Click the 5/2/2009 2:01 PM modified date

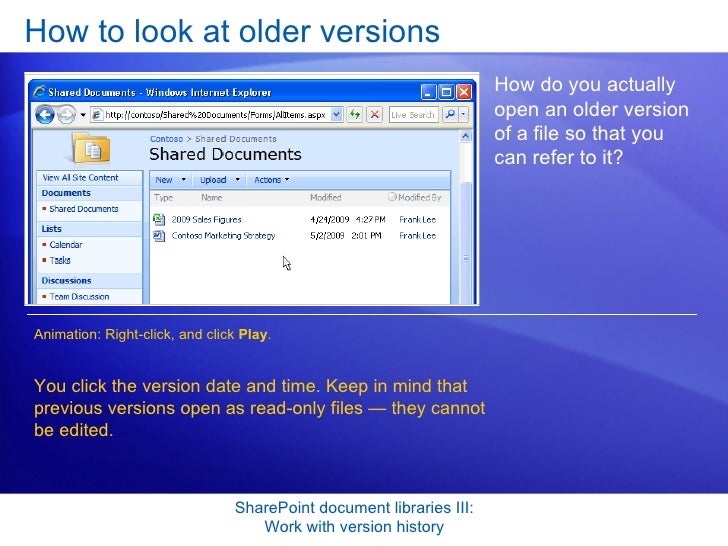tap(346, 236)
